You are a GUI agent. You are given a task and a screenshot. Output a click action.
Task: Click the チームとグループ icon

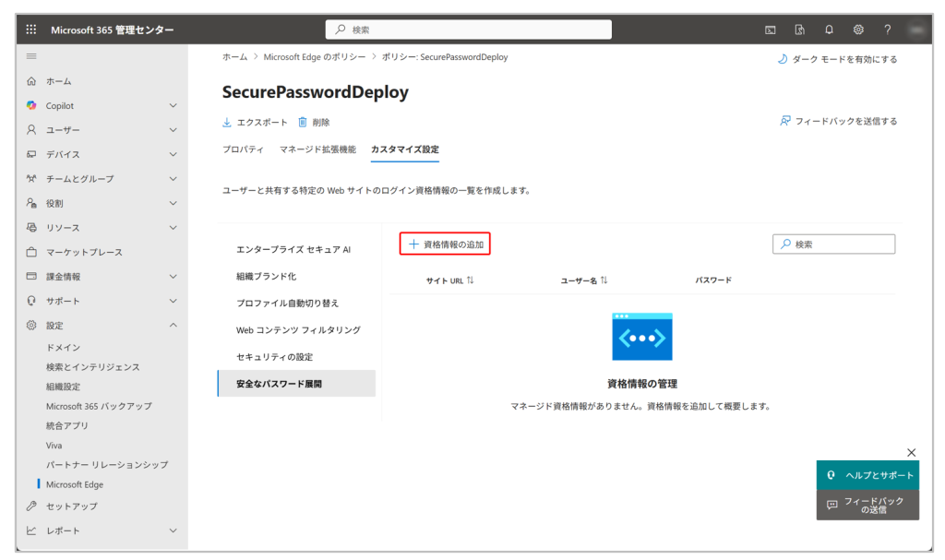coord(31,178)
